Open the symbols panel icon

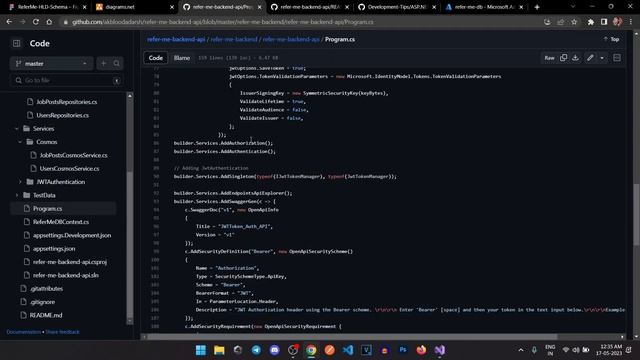[617, 58]
